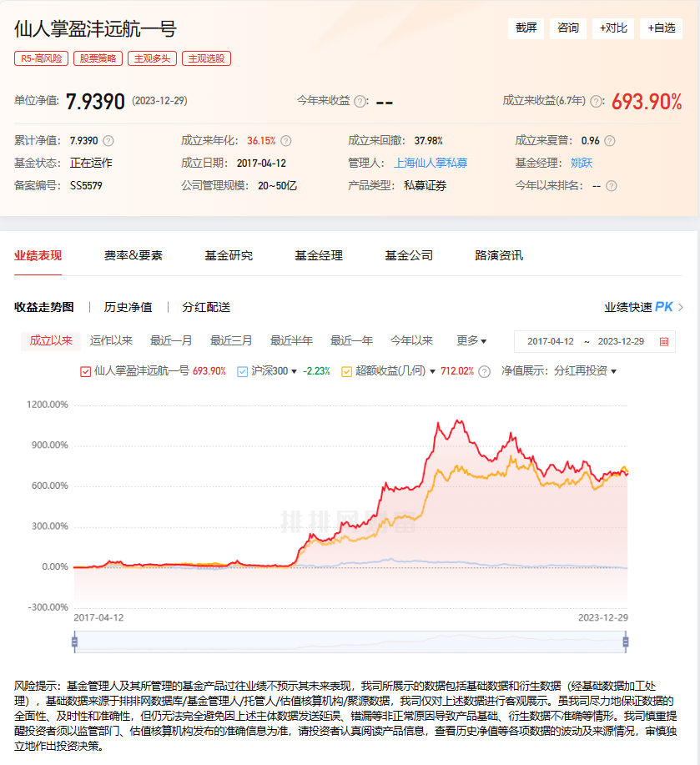The image size is (700, 765).
Task: Click the 2023-12-29 end date field
Action: (621, 341)
